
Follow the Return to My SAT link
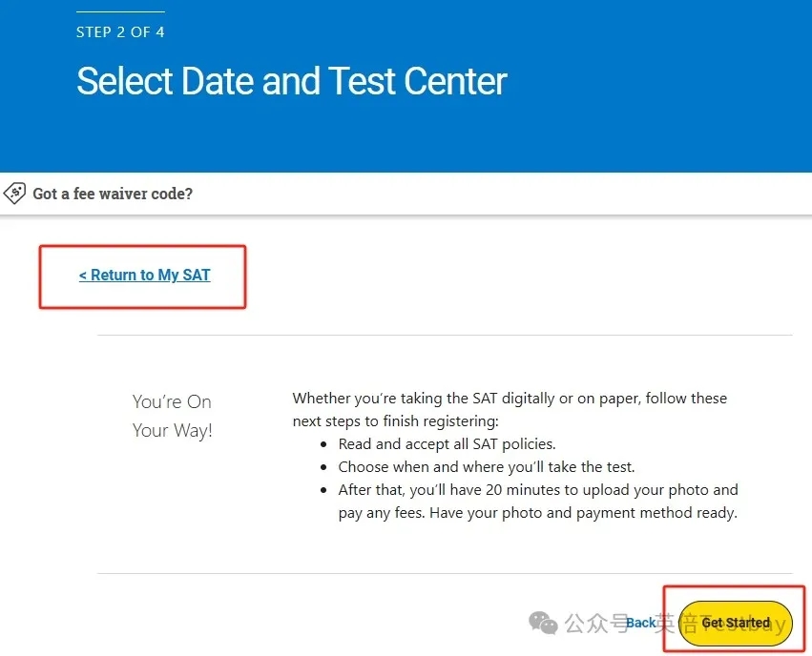click(145, 276)
